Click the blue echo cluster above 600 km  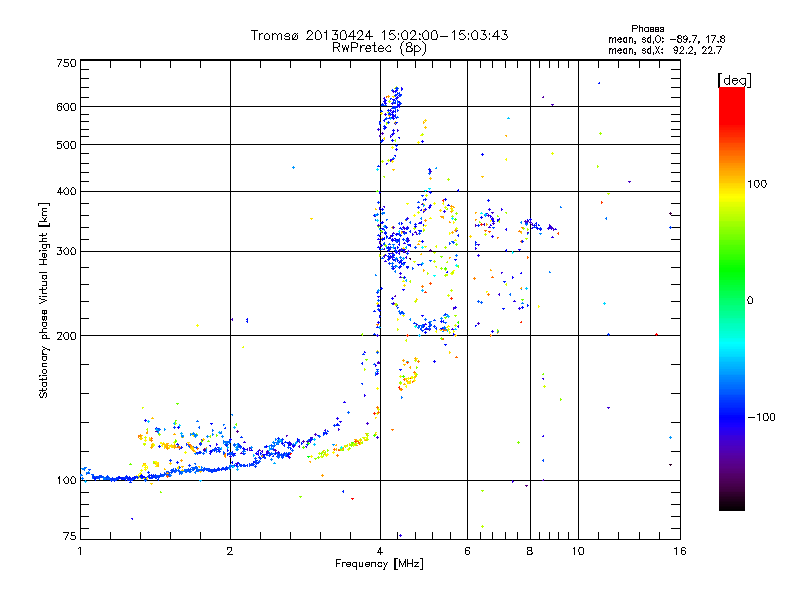[392, 97]
